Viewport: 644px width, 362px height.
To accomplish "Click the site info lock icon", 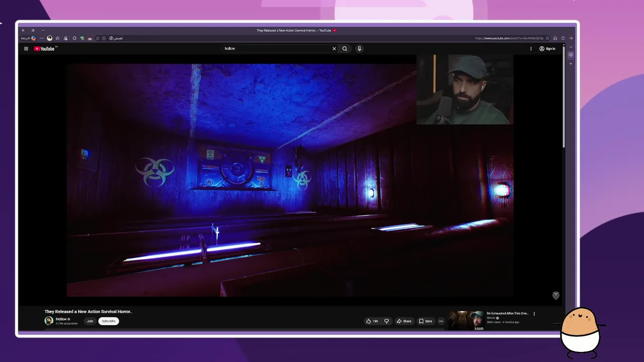I will coord(547,38).
